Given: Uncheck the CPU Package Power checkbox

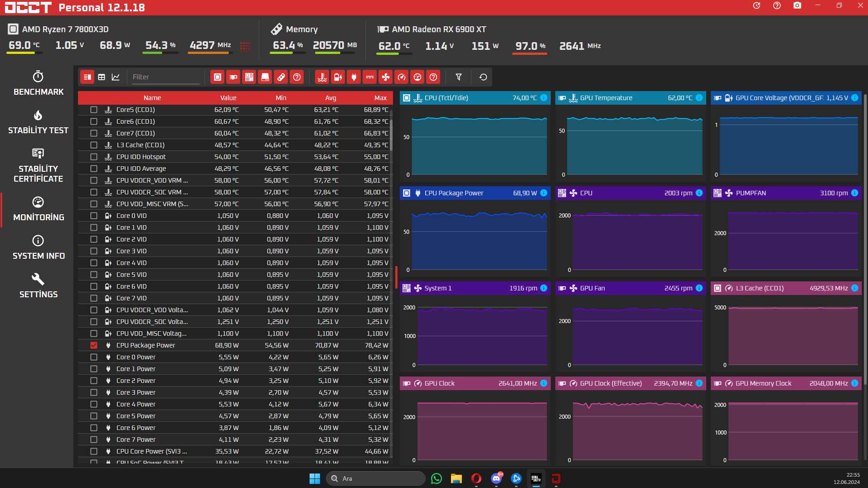Looking at the screenshot, I should [94, 345].
